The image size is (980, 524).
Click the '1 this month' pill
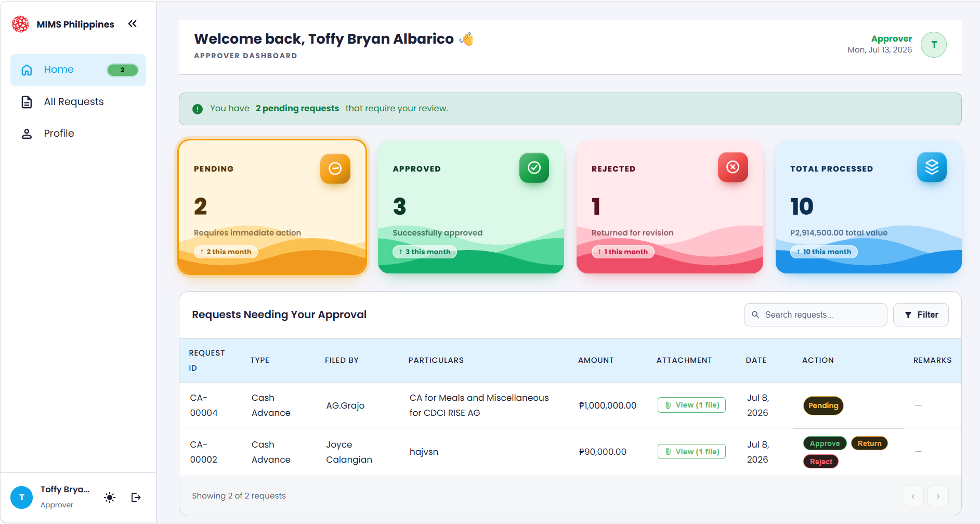(x=623, y=252)
